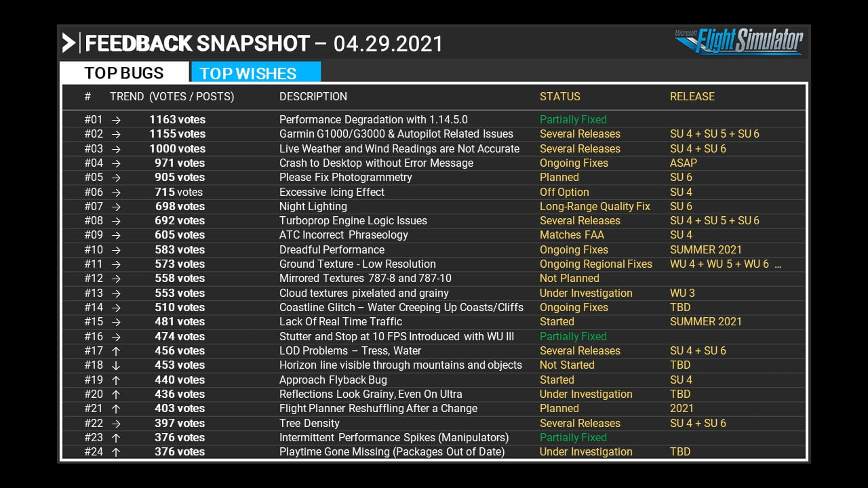Image resolution: width=868 pixels, height=488 pixels.
Task: Open the Night Lighting bug description
Action: click(313, 207)
